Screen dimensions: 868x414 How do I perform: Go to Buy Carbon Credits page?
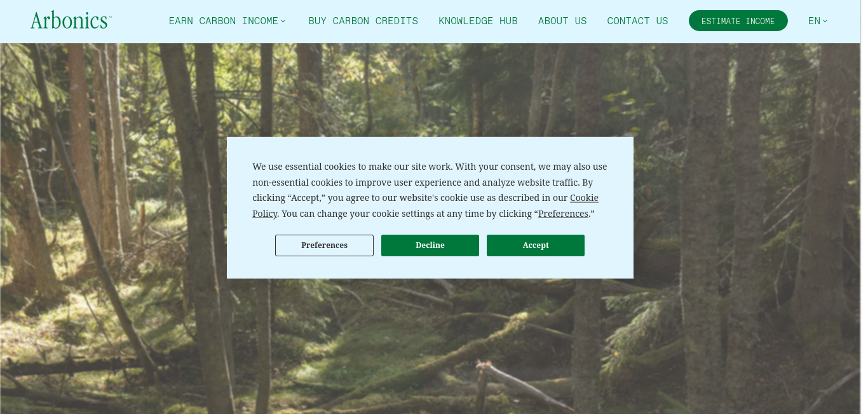[x=363, y=21]
